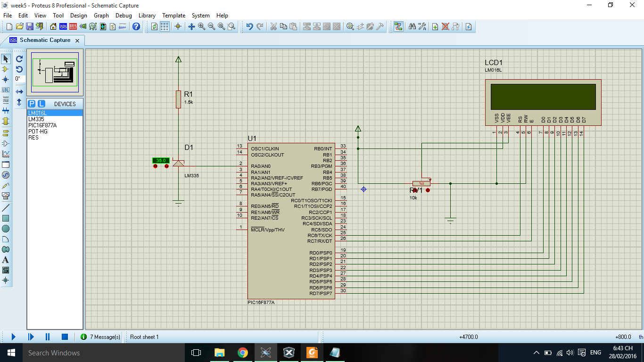This screenshot has width=644, height=362.
Task: Open the Design menu
Action: click(x=79, y=16)
